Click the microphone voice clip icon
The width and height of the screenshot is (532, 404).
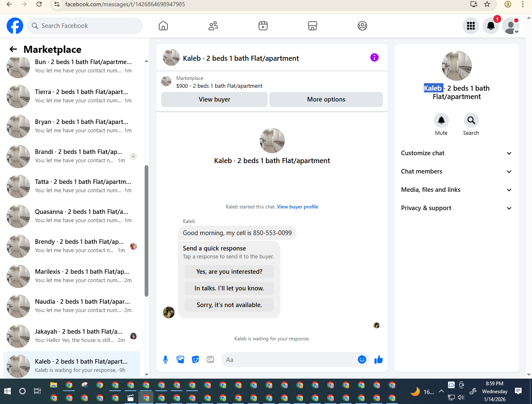coord(165,359)
